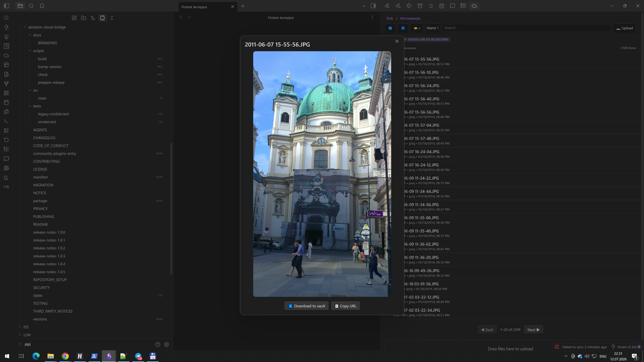644x362 pixels.
Task: Open the help icon
Action: (158, 345)
